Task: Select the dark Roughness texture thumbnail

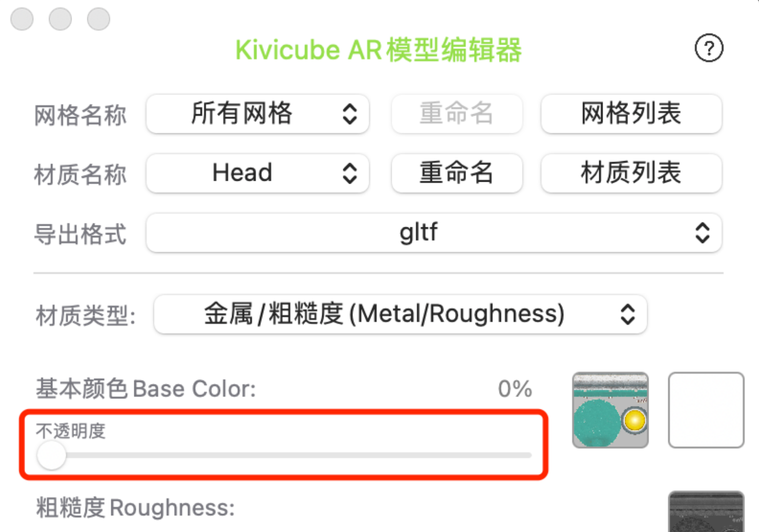Action: pos(706,511)
